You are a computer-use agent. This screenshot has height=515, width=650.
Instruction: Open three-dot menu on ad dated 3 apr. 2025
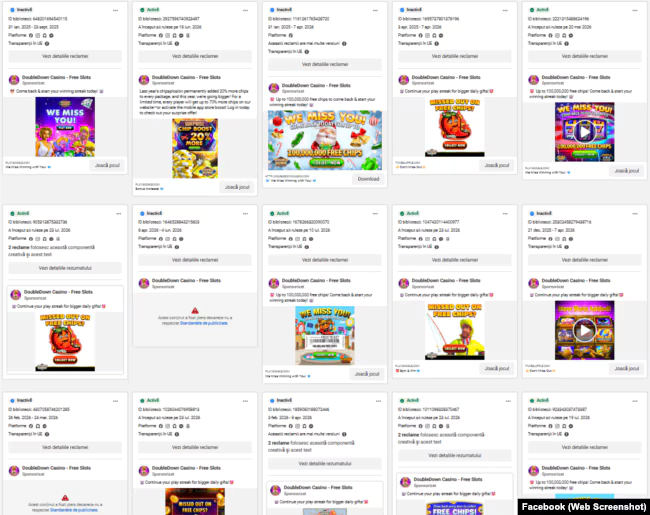tap(505, 10)
